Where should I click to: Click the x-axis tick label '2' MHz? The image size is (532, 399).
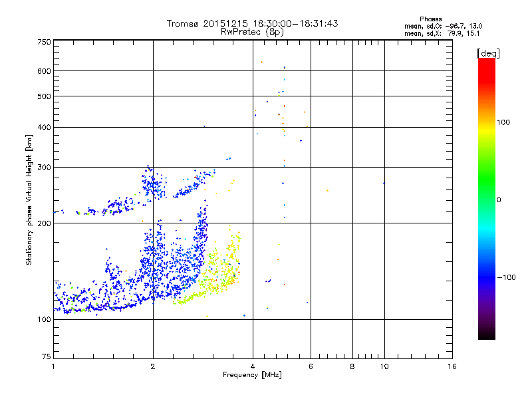tap(153, 366)
